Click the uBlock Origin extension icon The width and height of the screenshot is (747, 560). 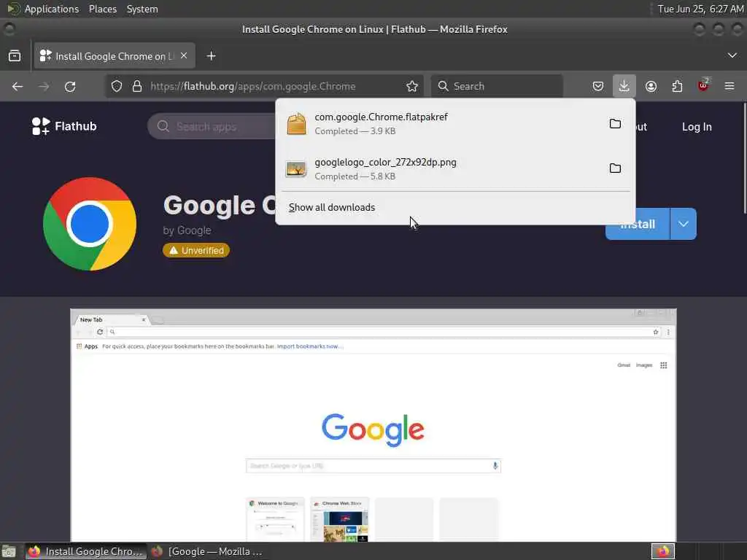(703, 86)
